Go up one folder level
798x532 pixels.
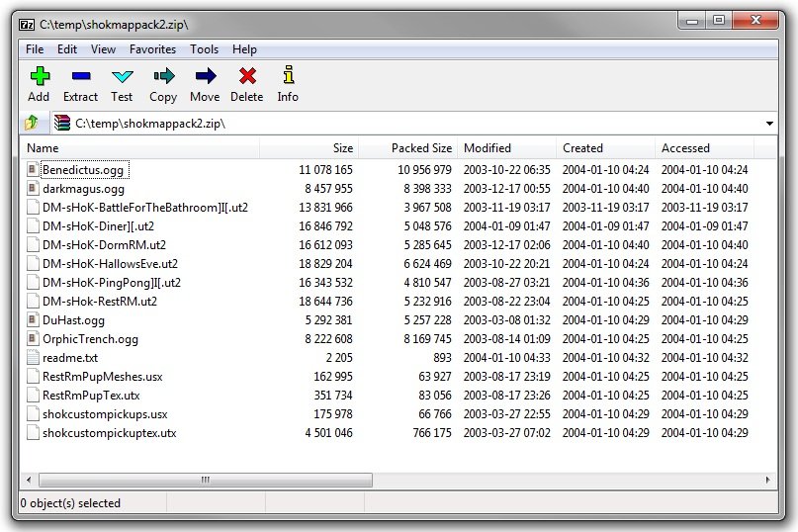pyautogui.click(x=32, y=123)
